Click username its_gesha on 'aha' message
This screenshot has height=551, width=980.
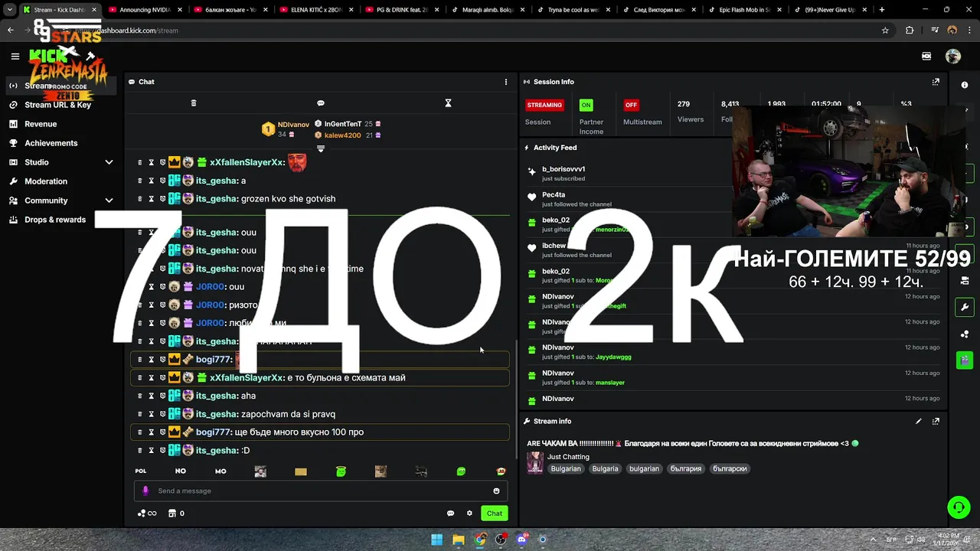(x=217, y=396)
